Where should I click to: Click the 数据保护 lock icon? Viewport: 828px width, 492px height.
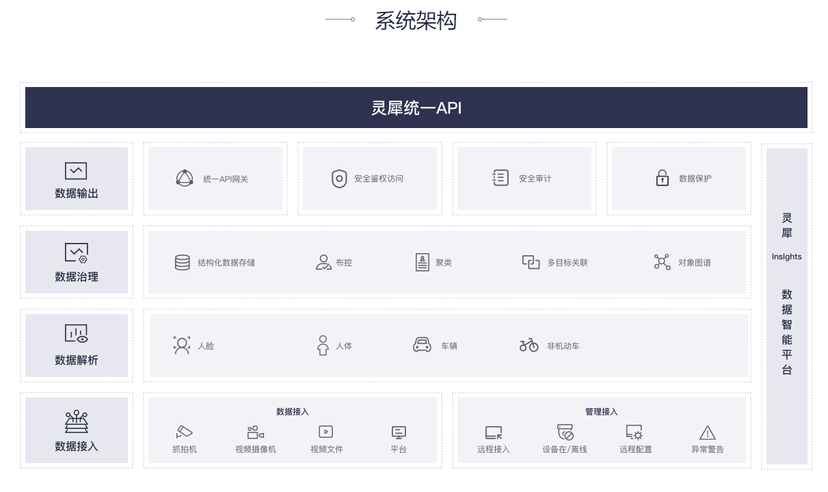[662, 178]
